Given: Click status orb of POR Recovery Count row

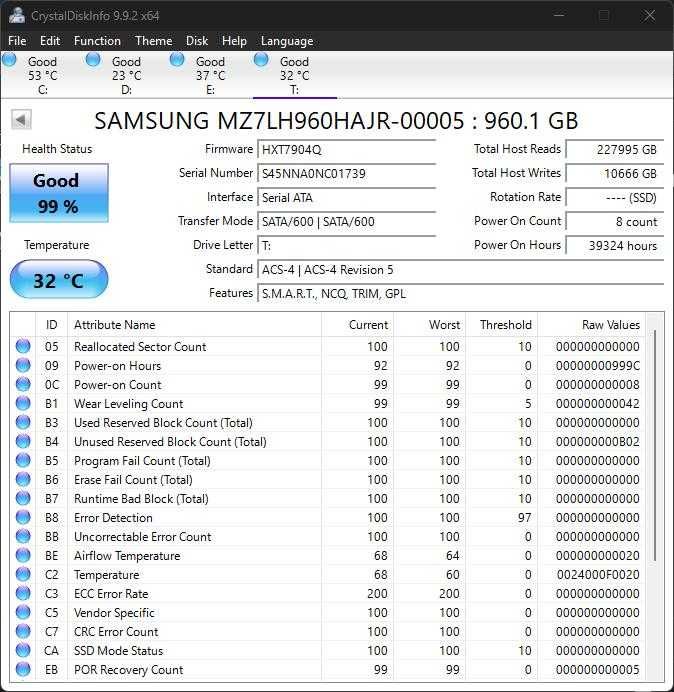Looking at the screenshot, I should [23, 669].
